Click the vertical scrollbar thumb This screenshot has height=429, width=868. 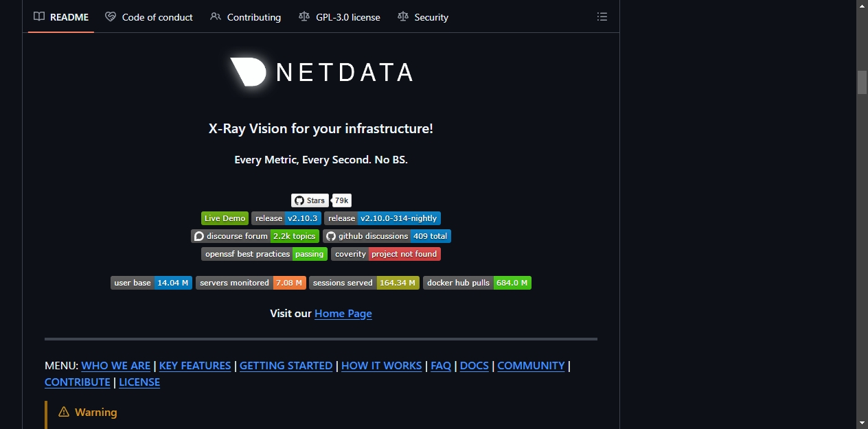tap(862, 82)
